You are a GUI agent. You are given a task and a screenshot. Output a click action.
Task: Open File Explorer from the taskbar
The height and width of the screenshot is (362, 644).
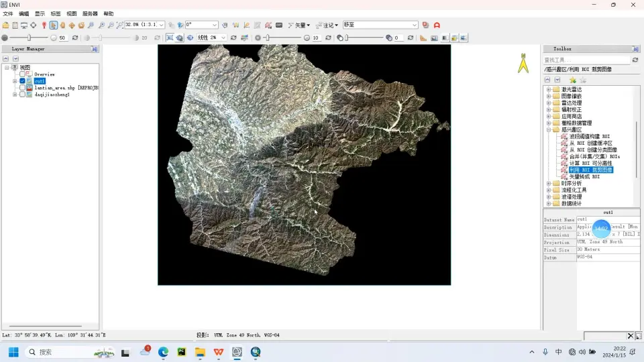200,352
